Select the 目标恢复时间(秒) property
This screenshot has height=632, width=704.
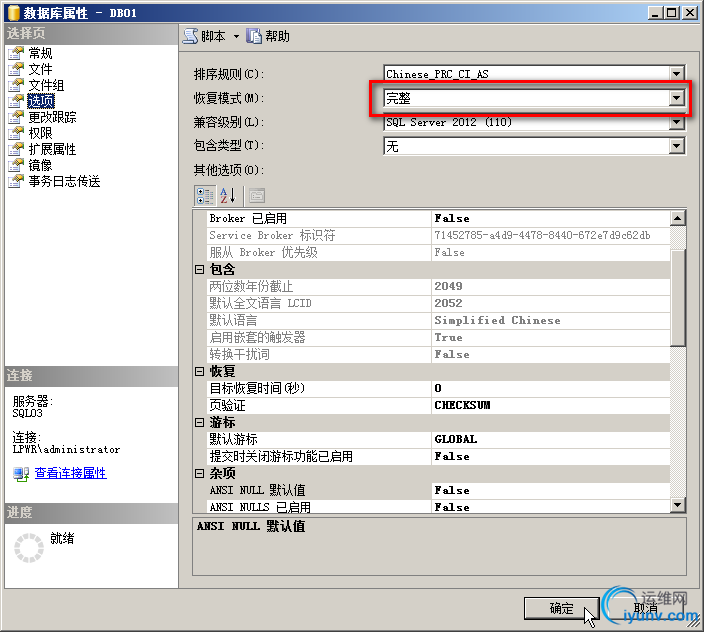coord(438,388)
